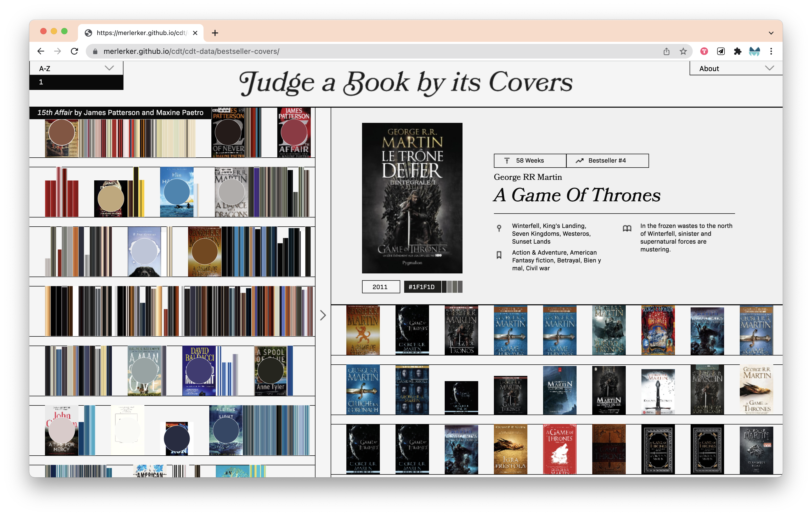Screen dimensions: 812x516
Task: Select the Jégra és Fűstola gold cover
Action: (x=510, y=449)
